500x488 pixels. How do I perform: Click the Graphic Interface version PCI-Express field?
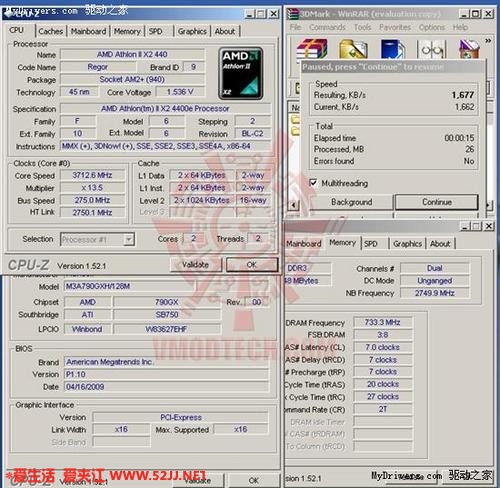point(181,417)
